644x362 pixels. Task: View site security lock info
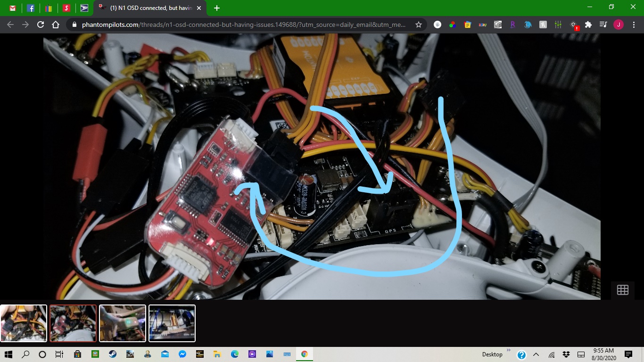click(x=74, y=25)
